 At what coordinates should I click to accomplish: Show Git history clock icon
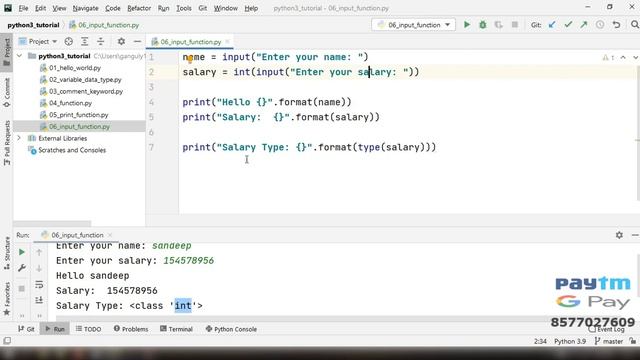(600, 25)
